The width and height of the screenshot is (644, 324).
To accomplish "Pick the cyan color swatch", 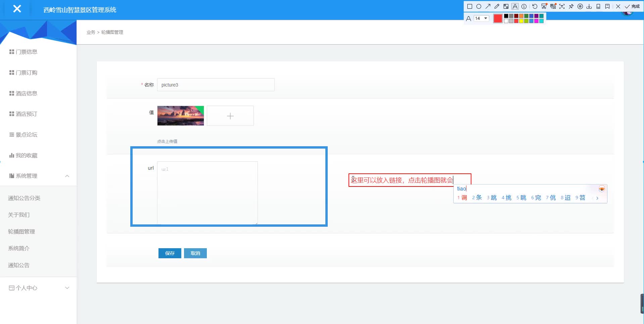I will point(541,21).
